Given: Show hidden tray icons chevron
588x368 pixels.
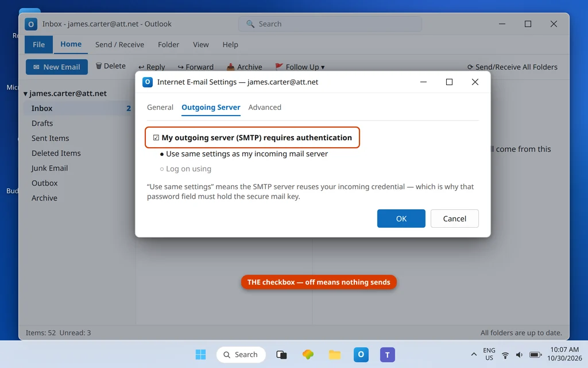Looking at the screenshot, I should coord(474,354).
